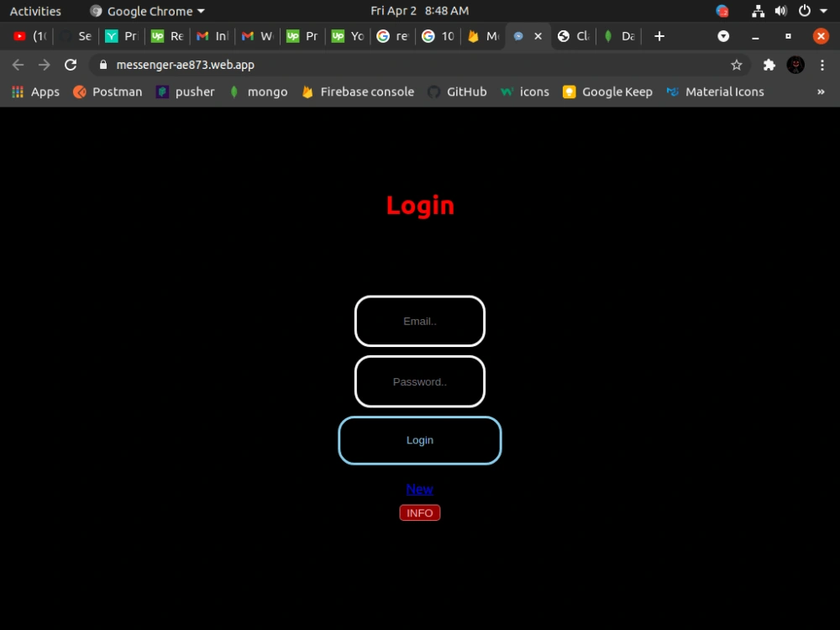Image resolution: width=840 pixels, height=630 pixels.
Task: Click the Email input field
Action: pos(419,321)
